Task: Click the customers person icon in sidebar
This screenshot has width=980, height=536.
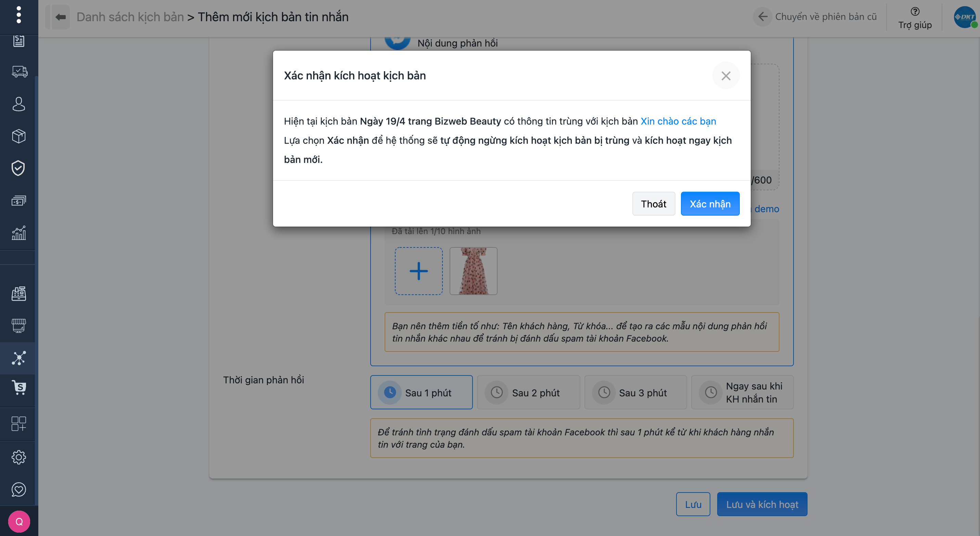Action: 18,104
